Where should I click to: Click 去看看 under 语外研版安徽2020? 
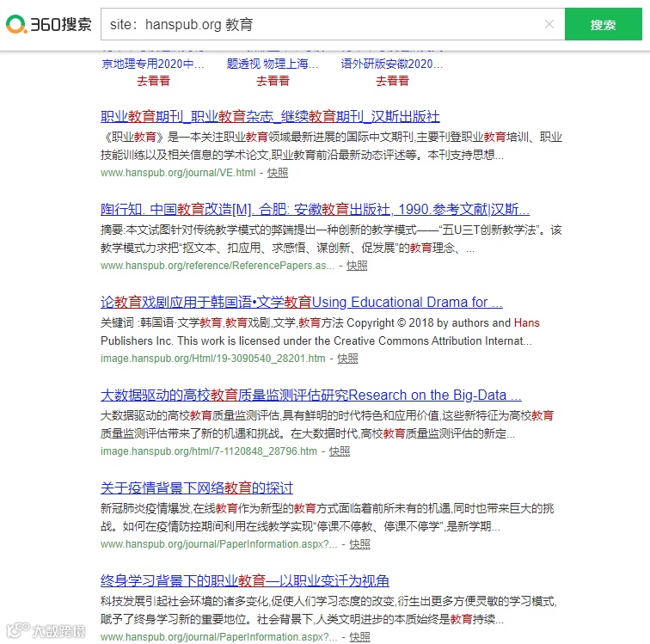pos(392,81)
